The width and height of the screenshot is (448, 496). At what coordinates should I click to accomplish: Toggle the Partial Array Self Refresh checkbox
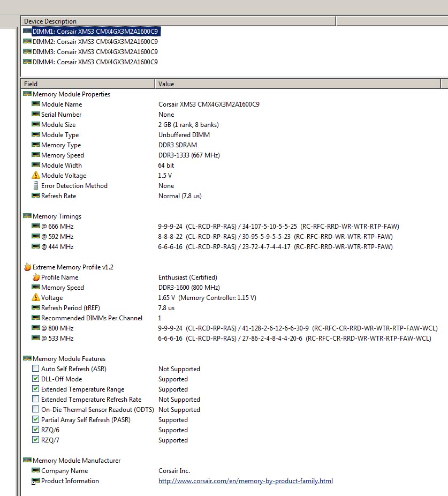click(36, 419)
